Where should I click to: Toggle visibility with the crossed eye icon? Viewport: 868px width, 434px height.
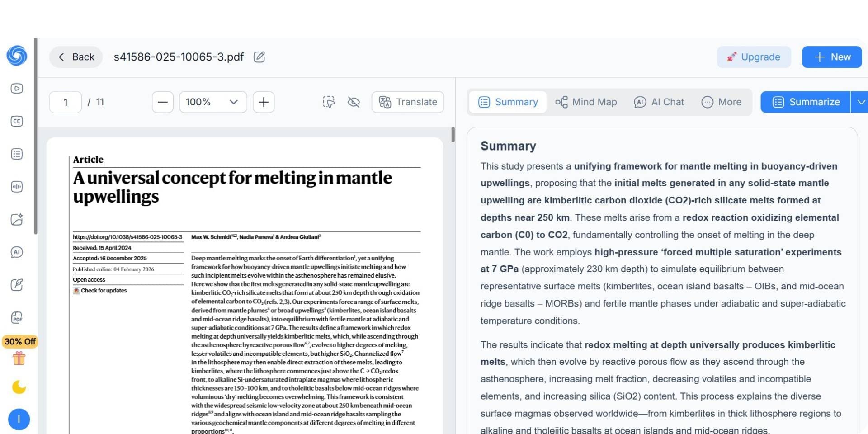tap(354, 102)
